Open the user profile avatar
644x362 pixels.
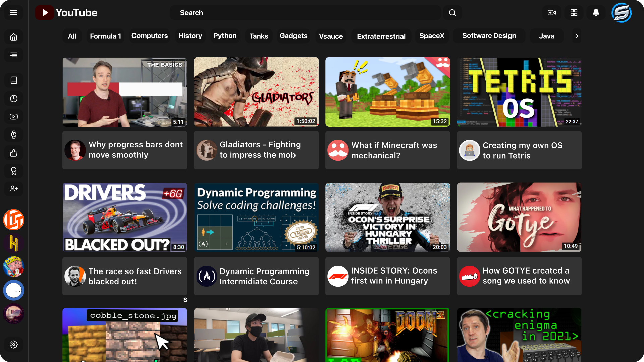click(x=622, y=13)
